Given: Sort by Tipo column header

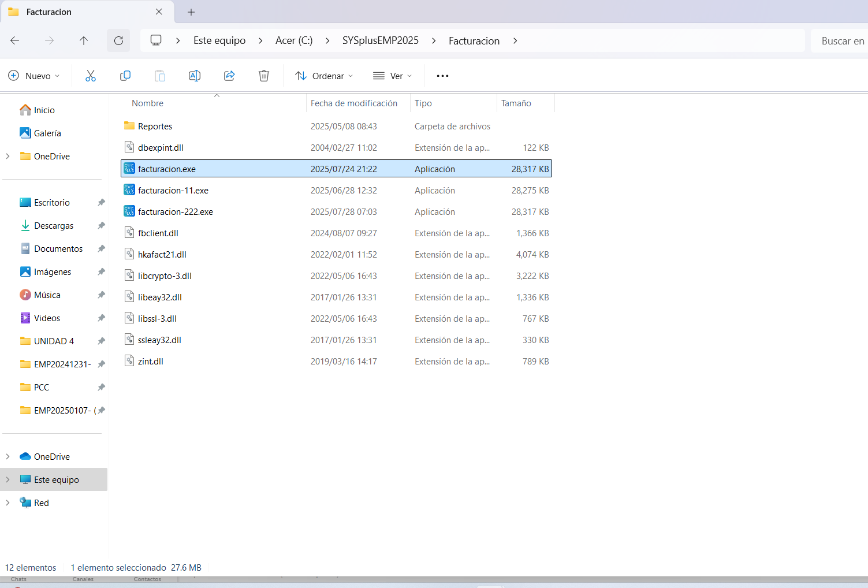Looking at the screenshot, I should coord(423,103).
